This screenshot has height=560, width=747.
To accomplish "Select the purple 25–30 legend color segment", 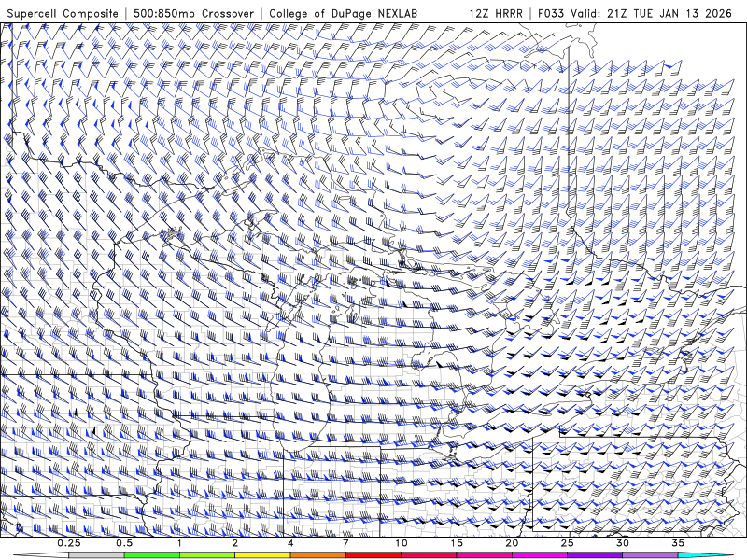I will pos(595,555).
